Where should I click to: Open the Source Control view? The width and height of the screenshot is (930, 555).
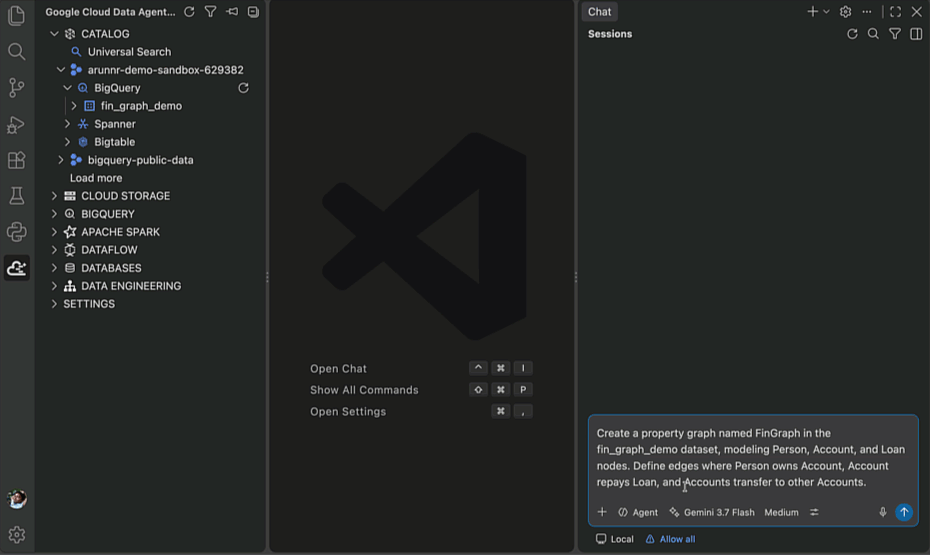pos(17,88)
